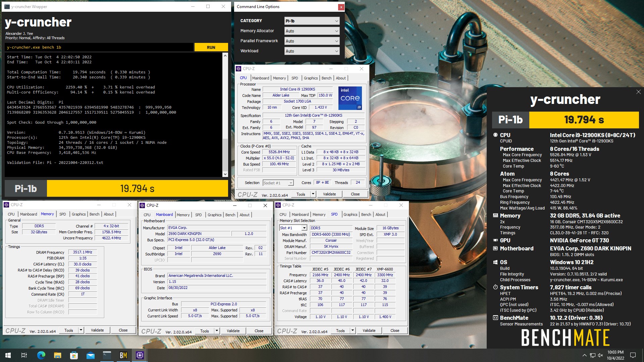Click GPU icon in BenchMate panel
Viewport: 644px width, 362px height.
coord(495,240)
